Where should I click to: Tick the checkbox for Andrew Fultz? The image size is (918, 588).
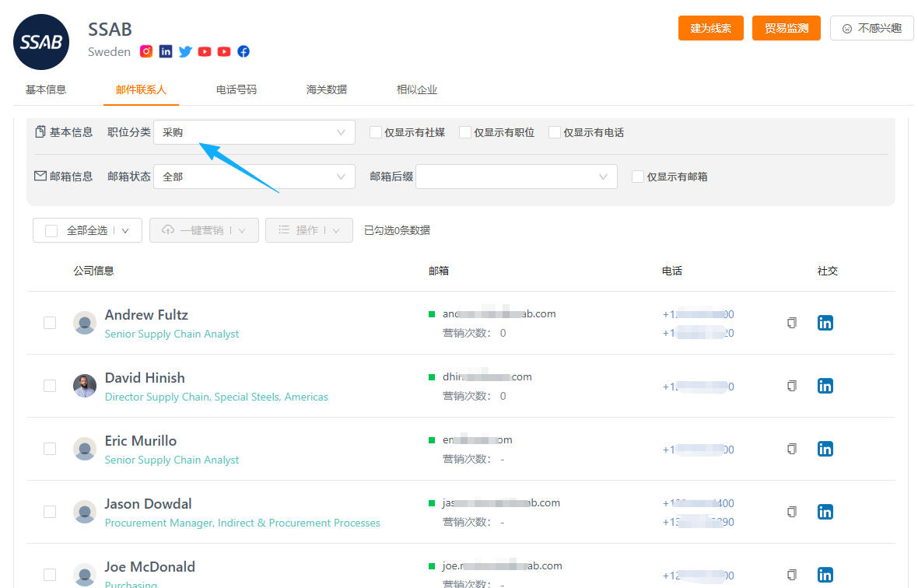click(x=50, y=323)
